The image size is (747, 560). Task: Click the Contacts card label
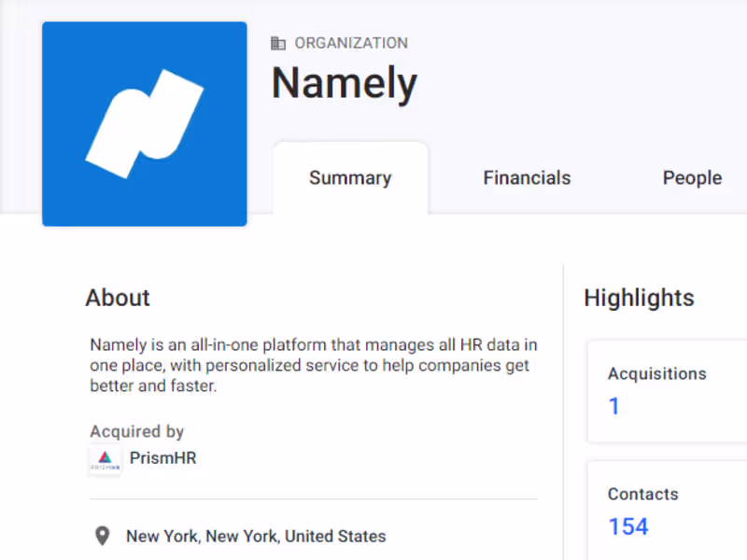point(642,494)
